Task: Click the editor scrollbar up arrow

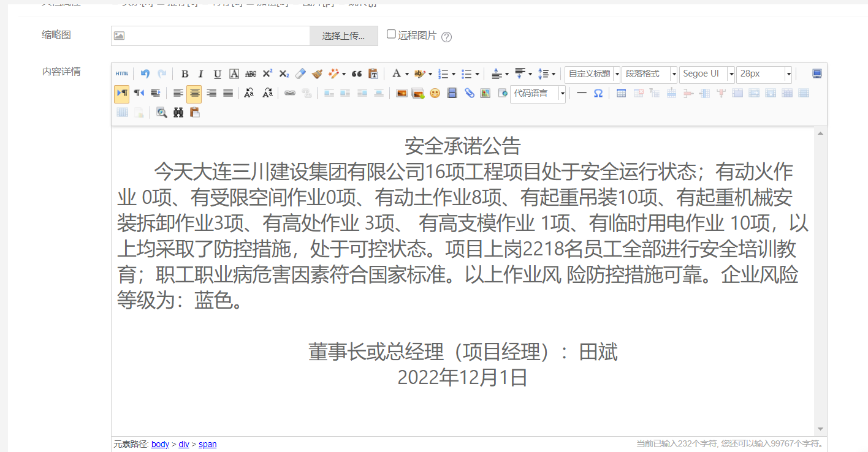Action: (820, 133)
